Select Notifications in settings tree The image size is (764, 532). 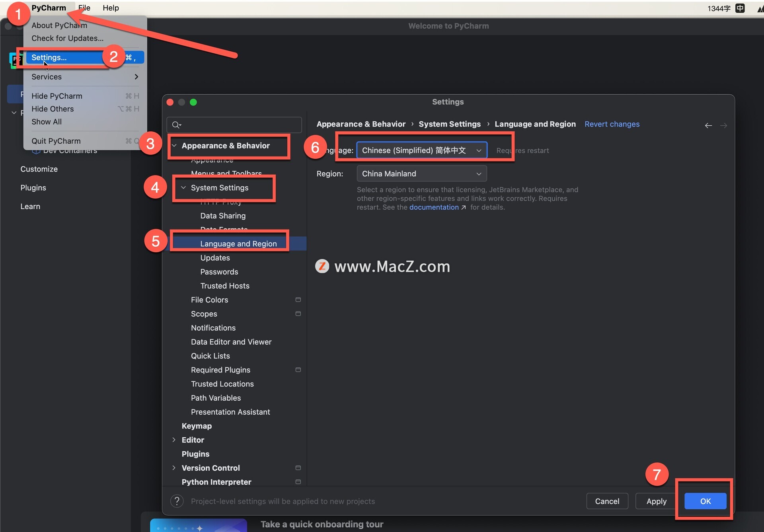(213, 328)
